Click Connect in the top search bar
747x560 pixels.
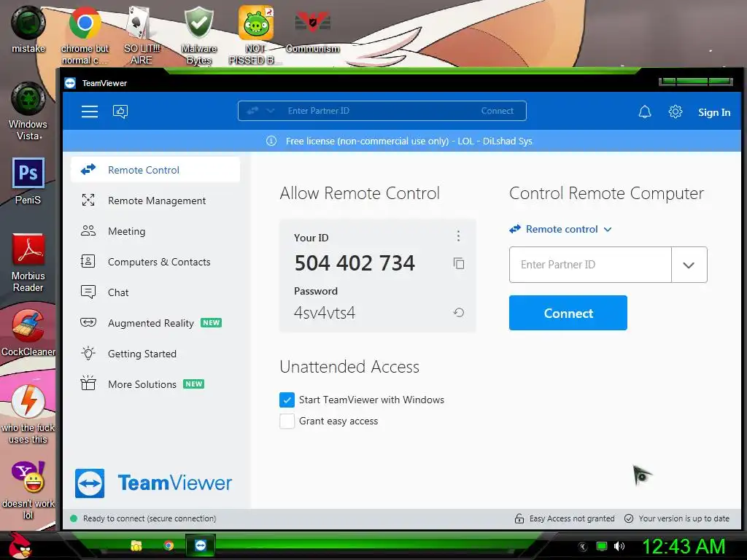[498, 111]
